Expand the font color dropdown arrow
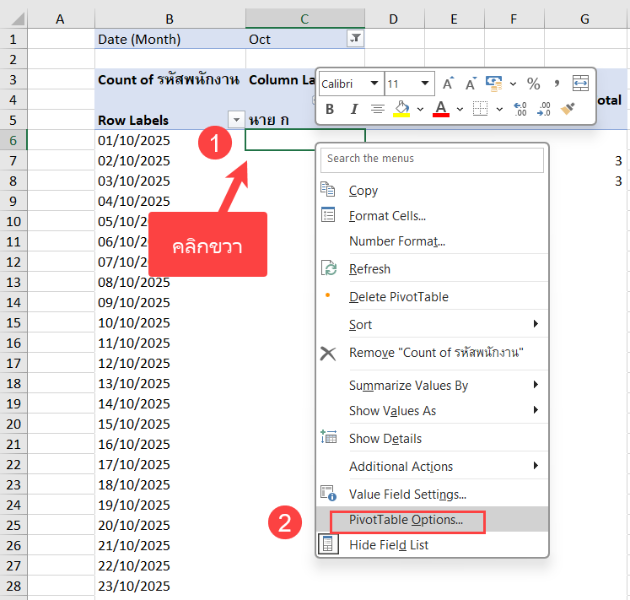630x600 pixels. pyautogui.click(x=458, y=109)
